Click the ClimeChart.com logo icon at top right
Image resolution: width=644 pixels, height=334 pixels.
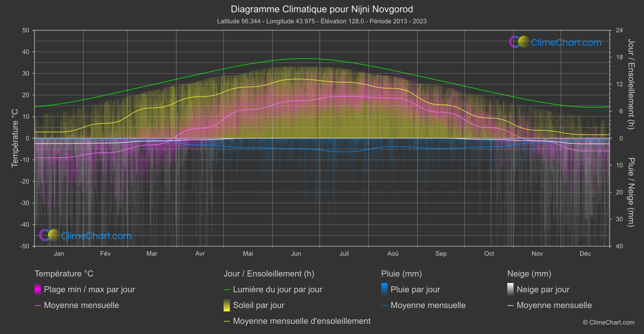pyautogui.click(x=519, y=42)
